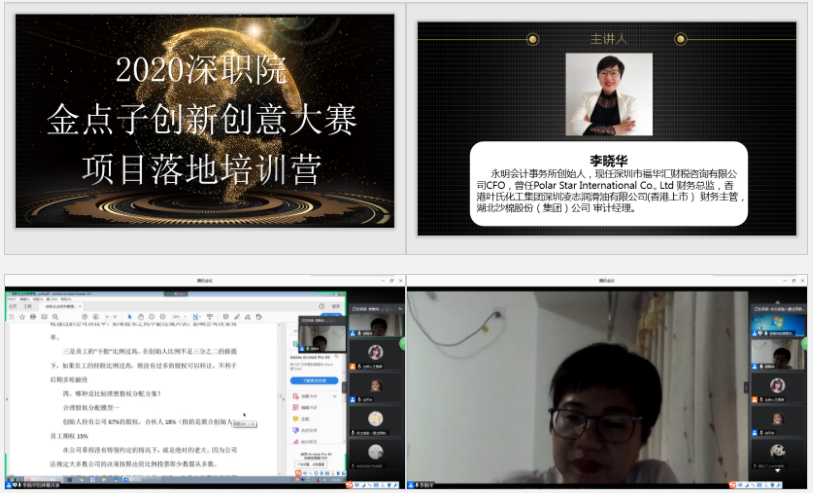Click the comment bubble icon in toolbar

click(226, 317)
